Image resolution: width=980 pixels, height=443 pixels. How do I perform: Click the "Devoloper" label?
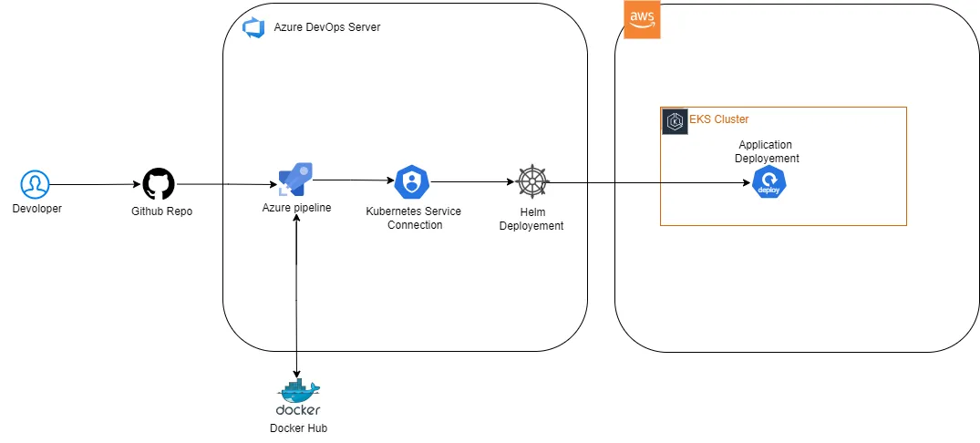coord(36,209)
